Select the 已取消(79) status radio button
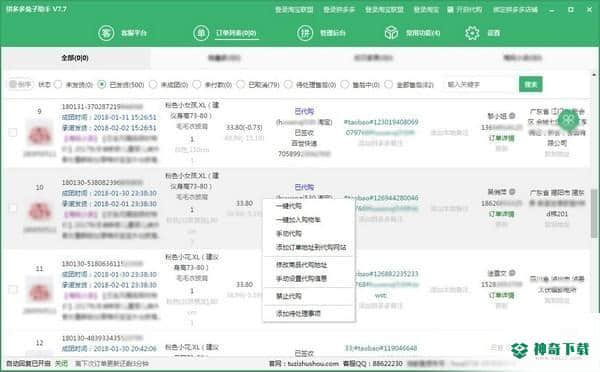The image size is (600, 372). tap(241, 84)
